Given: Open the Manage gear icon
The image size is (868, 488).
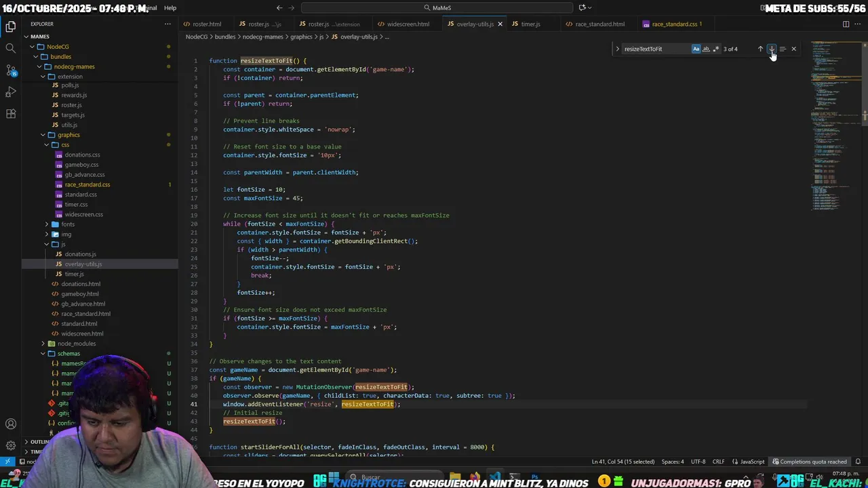Looking at the screenshot, I should point(11,445).
